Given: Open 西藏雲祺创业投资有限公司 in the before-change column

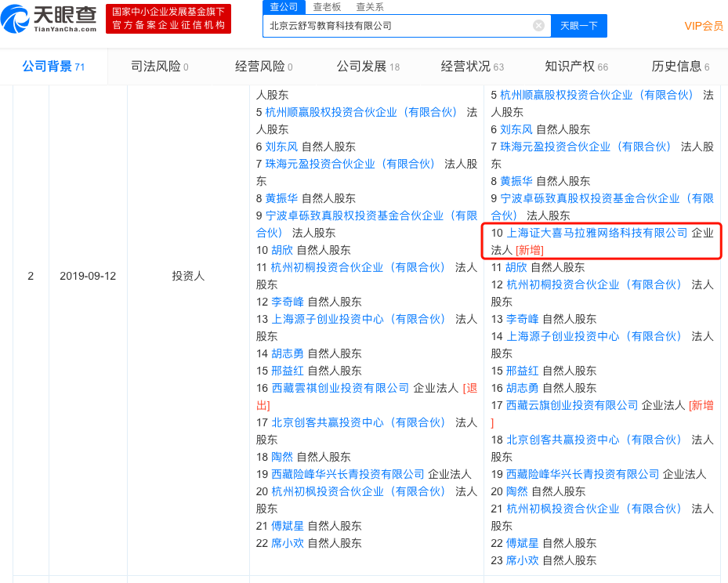Looking at the screenshot, I should (x=340, y=388).
